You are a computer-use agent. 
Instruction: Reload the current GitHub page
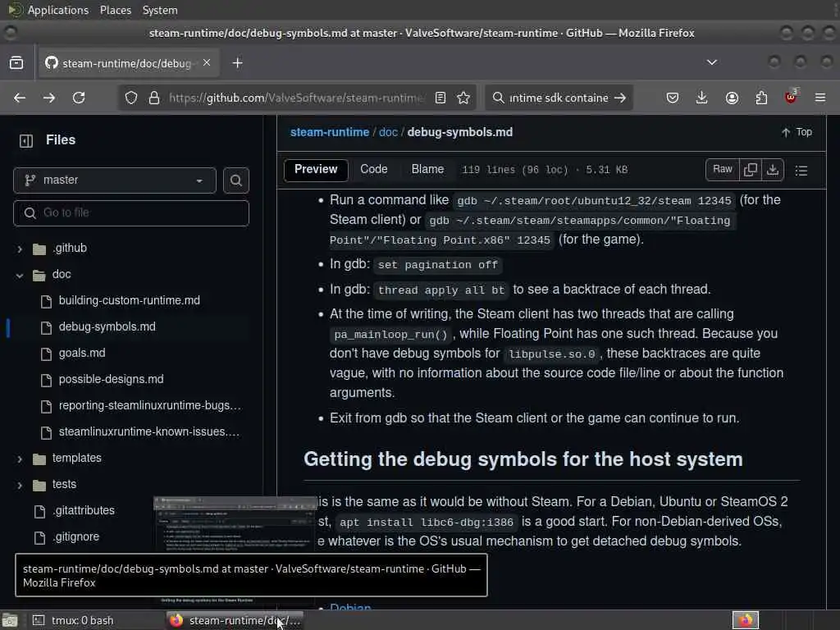pyautogui.click(x=79, y=98)
